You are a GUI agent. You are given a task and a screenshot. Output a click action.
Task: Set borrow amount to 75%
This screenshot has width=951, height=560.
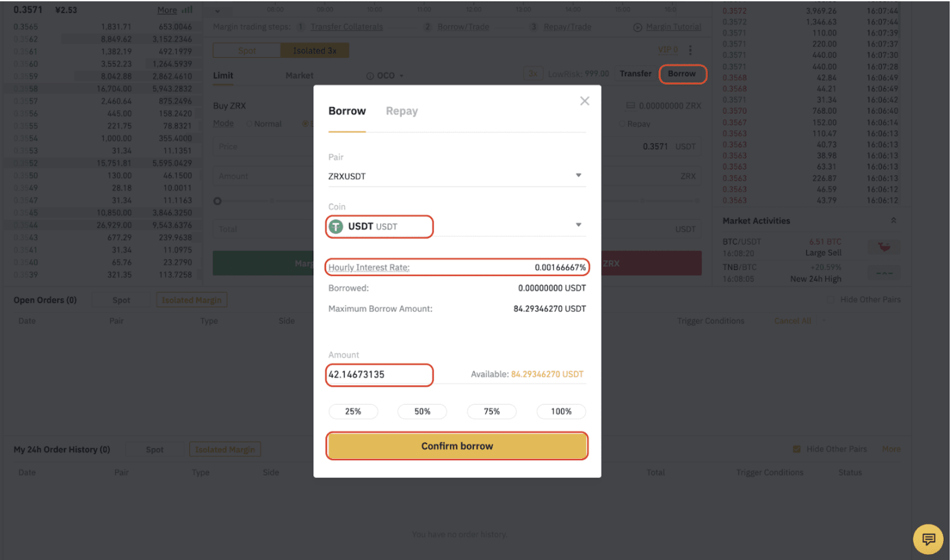coord(492,411)
